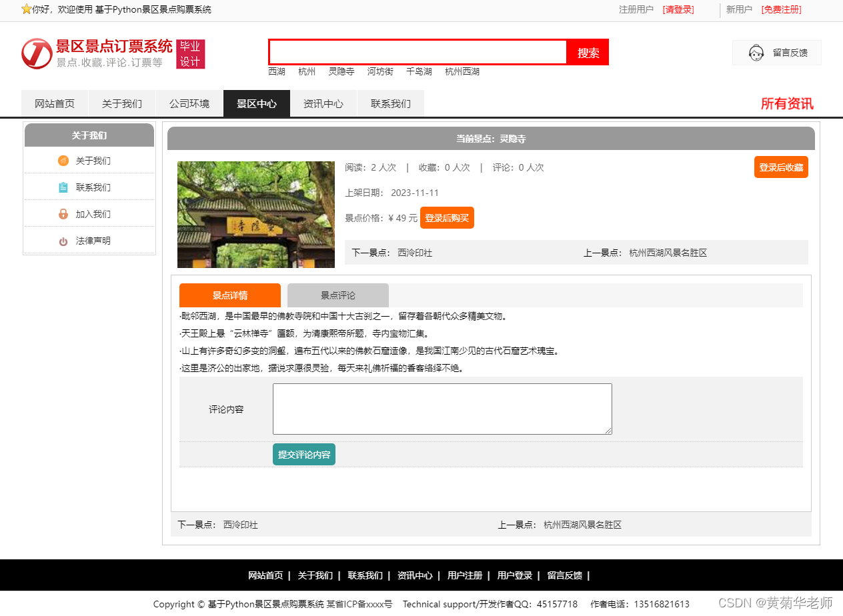Image resolution: width=843 pixels, height=616 pixels.
Task: Click the 留言反馈 face icon
Action: (756, 52)
